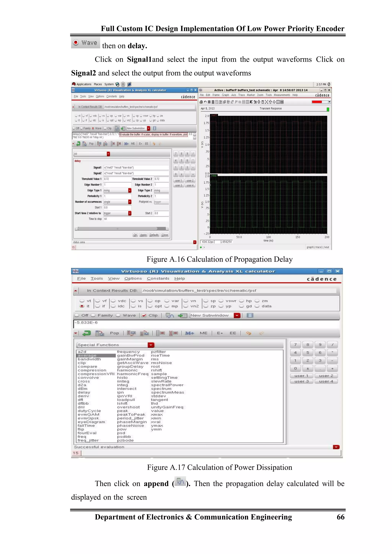This screenshot has width=392, height=554.
Task: Click horizontal scrollbar in delay form
Action: click(122, 229)
